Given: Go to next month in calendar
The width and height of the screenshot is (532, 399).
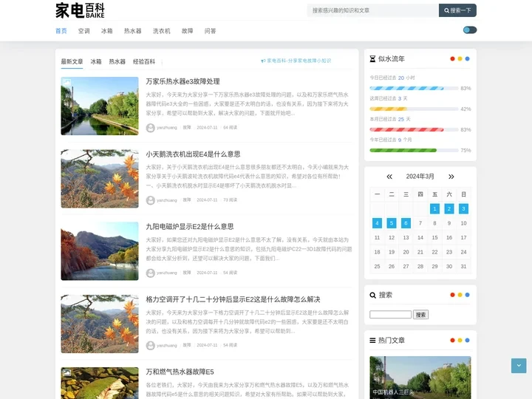Looking at the screenshot, I should click(451, 177).
